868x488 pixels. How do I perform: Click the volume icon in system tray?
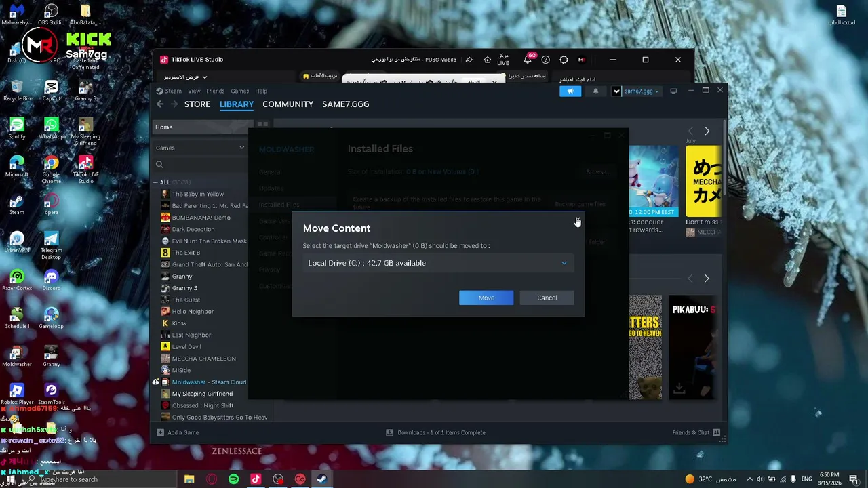760,479
